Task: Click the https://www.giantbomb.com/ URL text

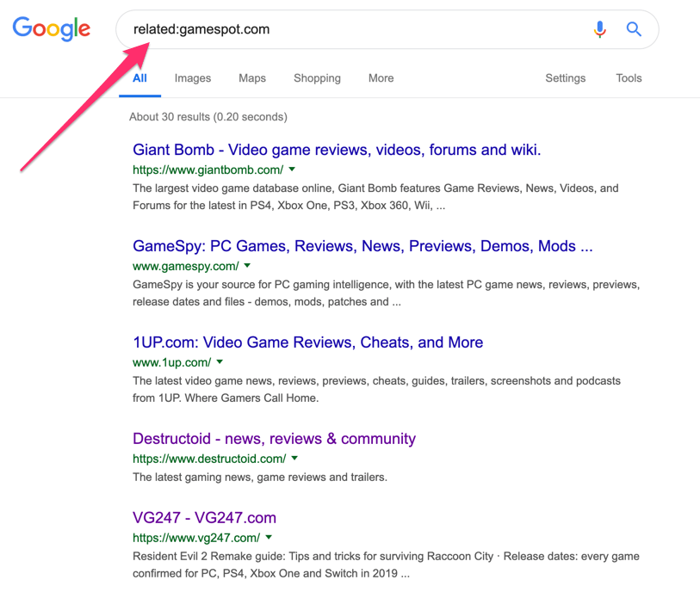Action: click(x=208, y=170)
